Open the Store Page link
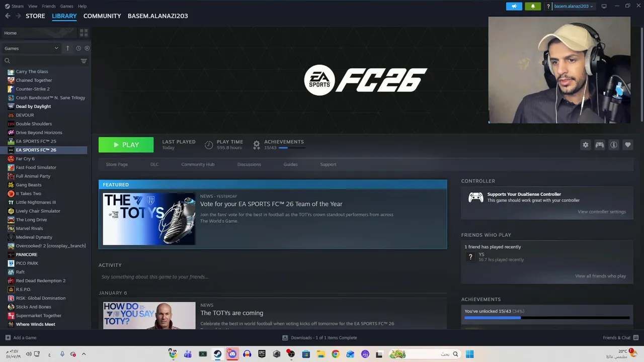 click(117, 164)
